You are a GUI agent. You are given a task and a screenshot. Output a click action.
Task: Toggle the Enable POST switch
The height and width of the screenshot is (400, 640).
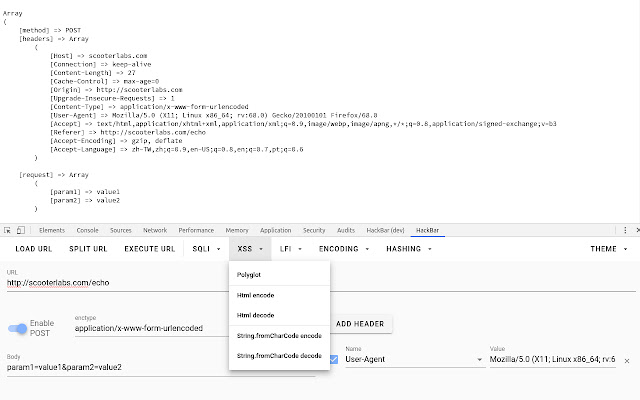coord(20,329)
